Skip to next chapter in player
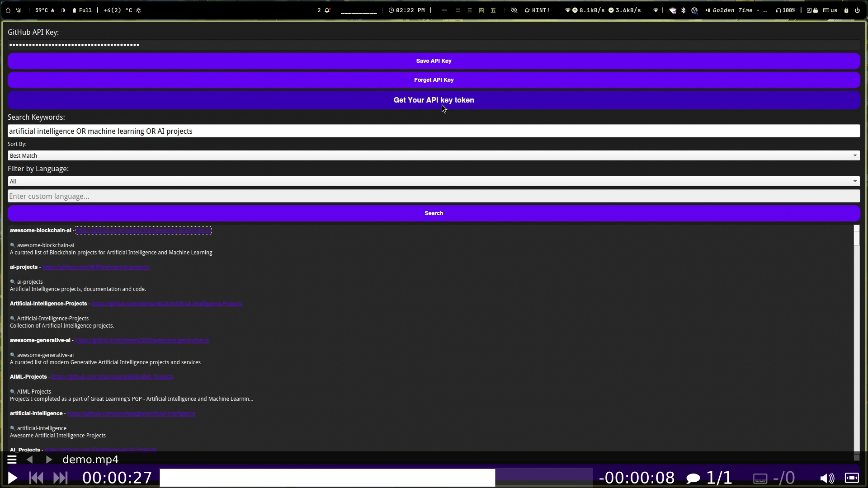This screenshot has height=488, width=868. pyautogui.click(x=60, y=478)
